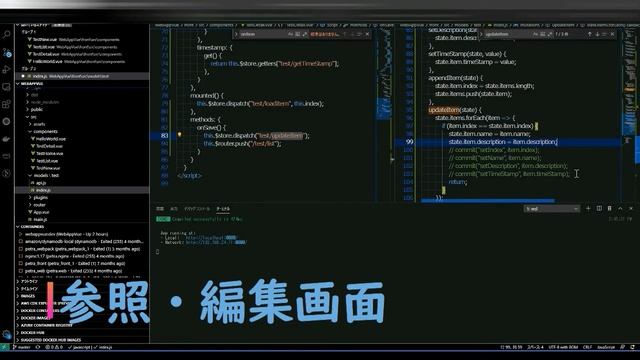640x360 pixels.
Task: Toggle Find in Selection in left find widget
Action: click(360, 34)
